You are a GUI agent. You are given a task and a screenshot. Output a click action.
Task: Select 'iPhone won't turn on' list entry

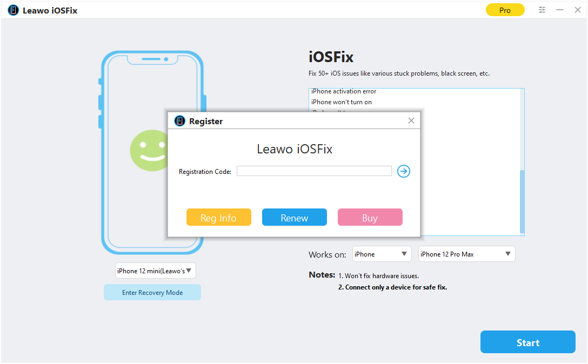(x=341, y=102)
